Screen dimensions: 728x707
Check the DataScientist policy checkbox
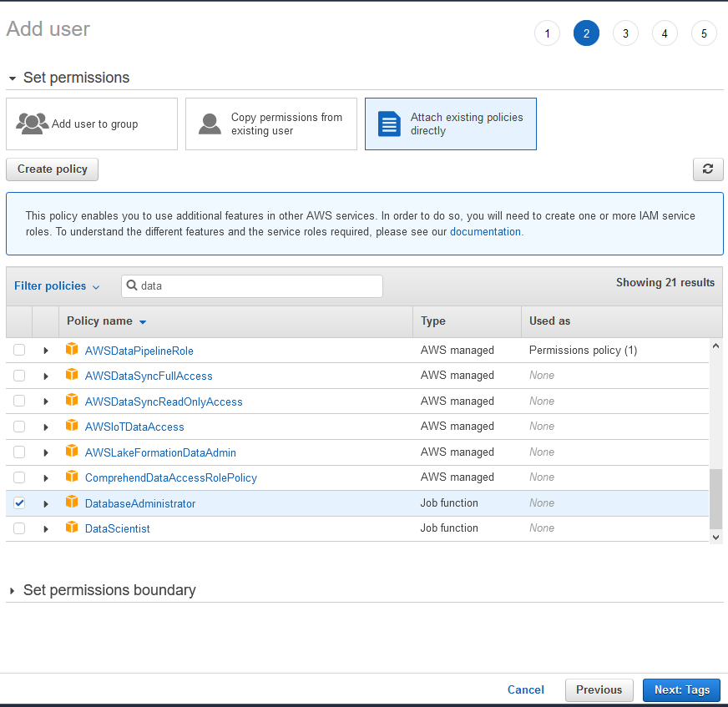click(19, 528)
